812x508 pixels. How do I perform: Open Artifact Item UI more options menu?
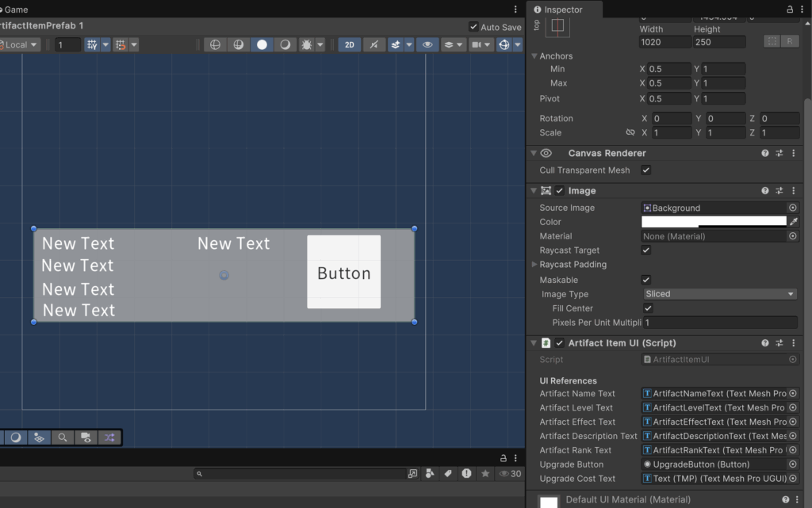(793, 343)
